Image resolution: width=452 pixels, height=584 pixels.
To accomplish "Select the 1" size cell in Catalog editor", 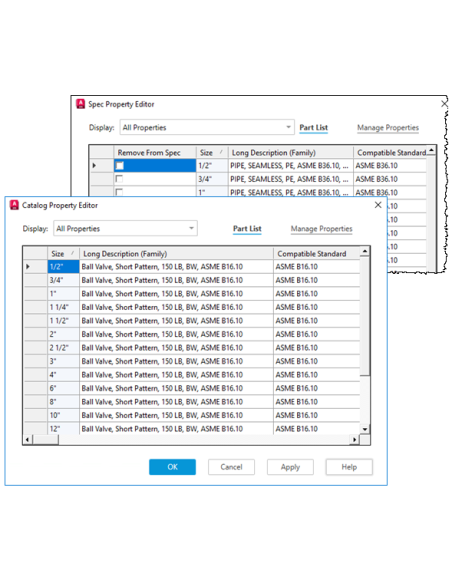I will pyautogui.click(x=63, y=294).
